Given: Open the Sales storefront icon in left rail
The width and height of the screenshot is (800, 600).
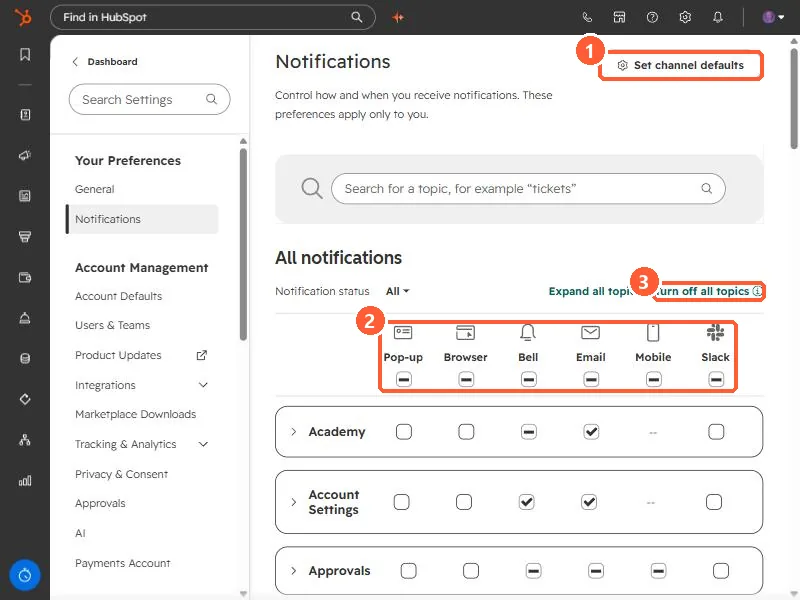Looking at the screenshot, I should [24, 236].
